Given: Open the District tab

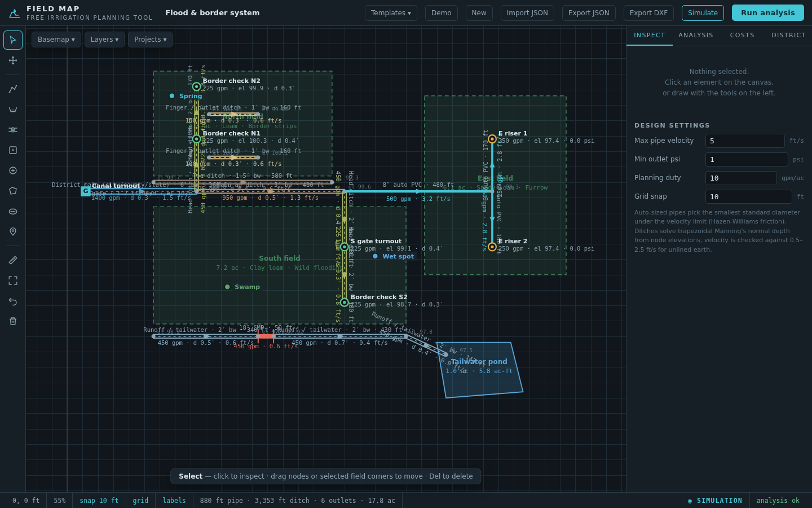Looking at the screenshot, I should click(788, 36).
